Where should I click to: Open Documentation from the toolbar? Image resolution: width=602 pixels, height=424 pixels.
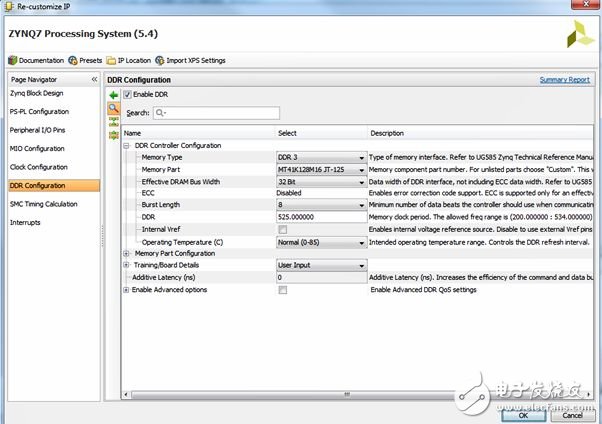click(x=36, y=60)
